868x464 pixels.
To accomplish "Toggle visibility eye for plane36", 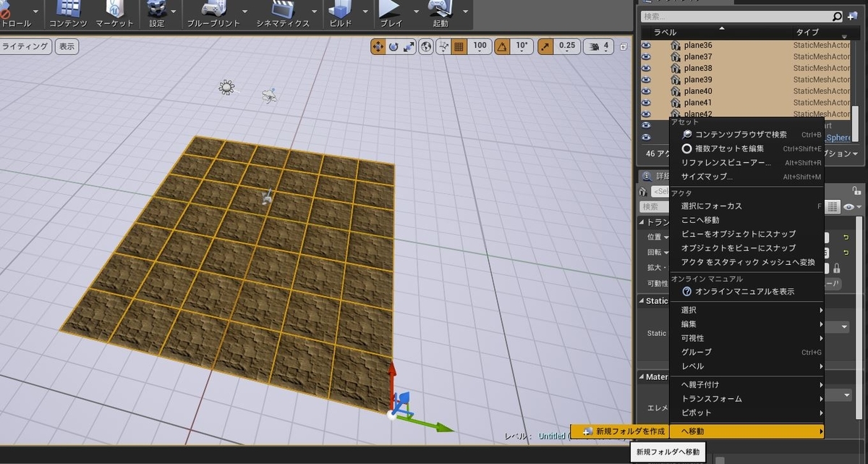I will 647,46.
